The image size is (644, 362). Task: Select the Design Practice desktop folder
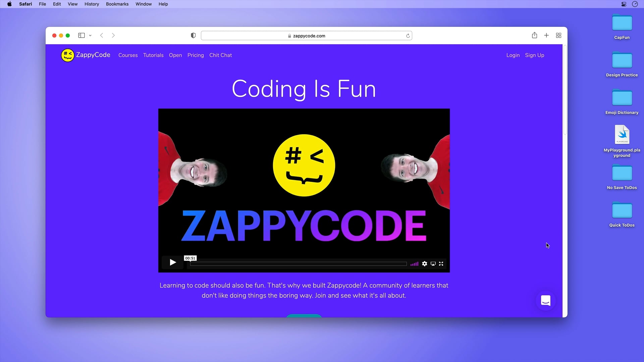(622, 64)
